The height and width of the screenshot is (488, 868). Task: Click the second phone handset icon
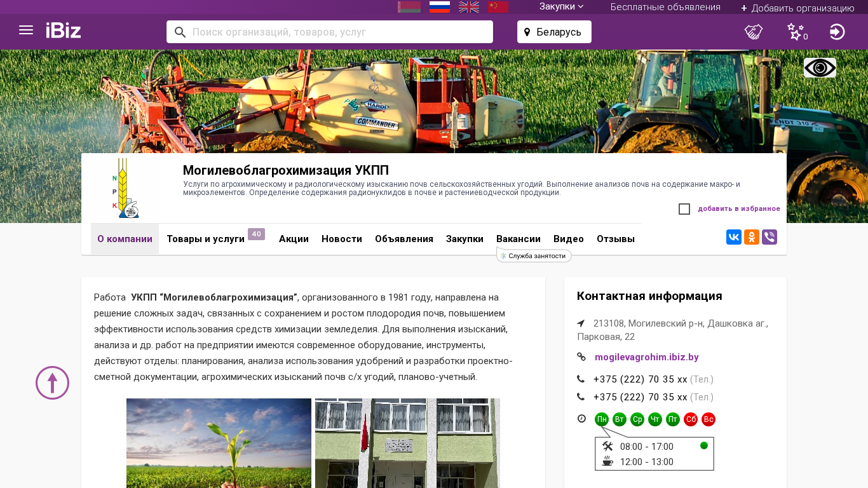pos(581,397)
